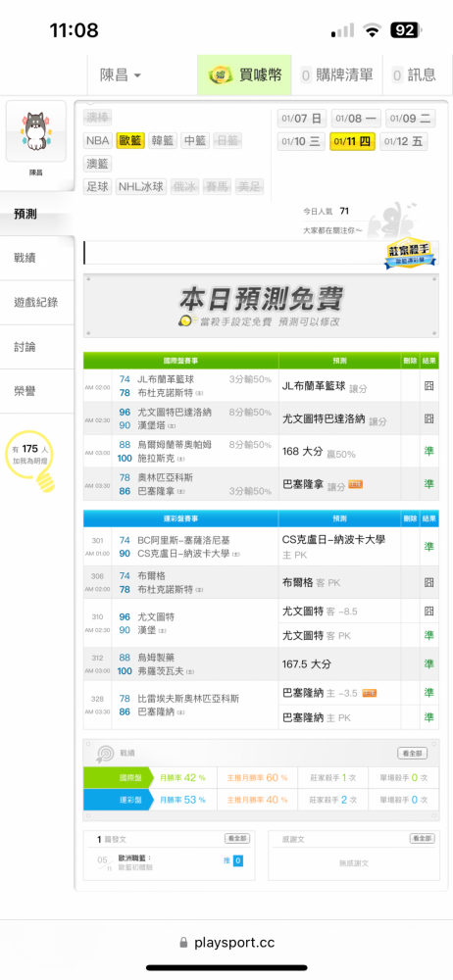Click the 巴塞隆納 主 PK prediction
Image resolution: width=453 pixels, height=980 pixels.
317,717
